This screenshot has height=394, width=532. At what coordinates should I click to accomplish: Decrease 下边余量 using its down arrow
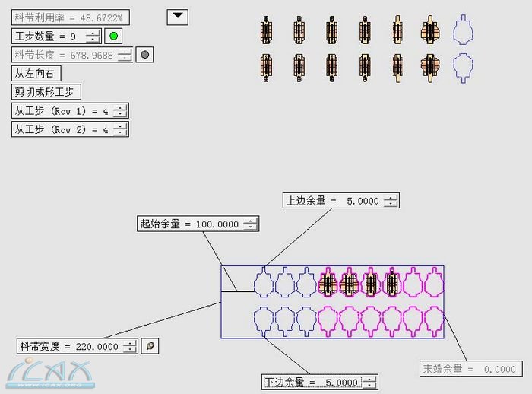[369, 386]
